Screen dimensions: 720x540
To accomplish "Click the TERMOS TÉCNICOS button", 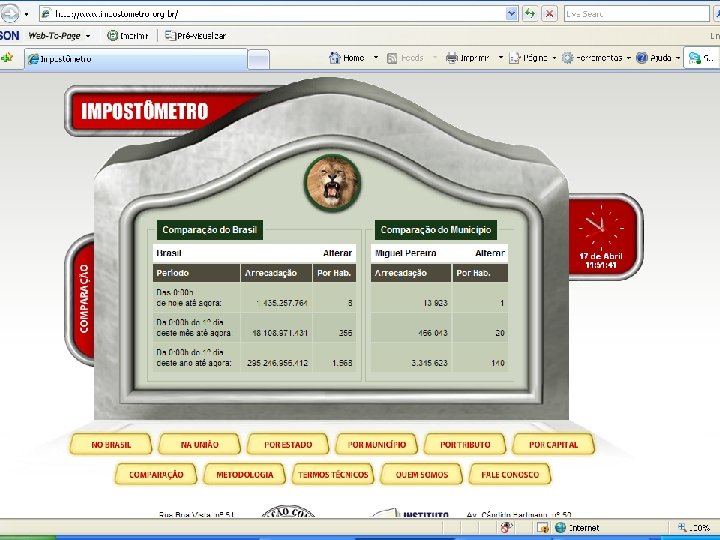I will pyautogui.click(x=333, y=474).
